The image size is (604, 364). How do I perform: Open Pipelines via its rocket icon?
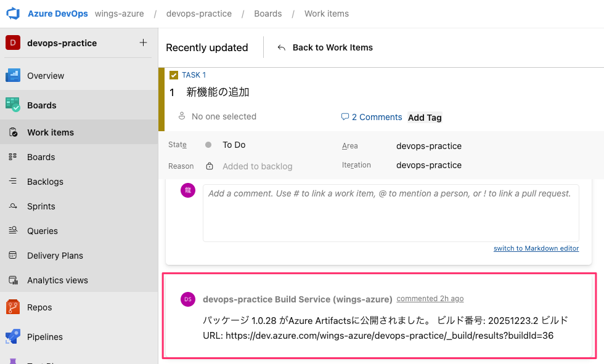click(13, 337)
